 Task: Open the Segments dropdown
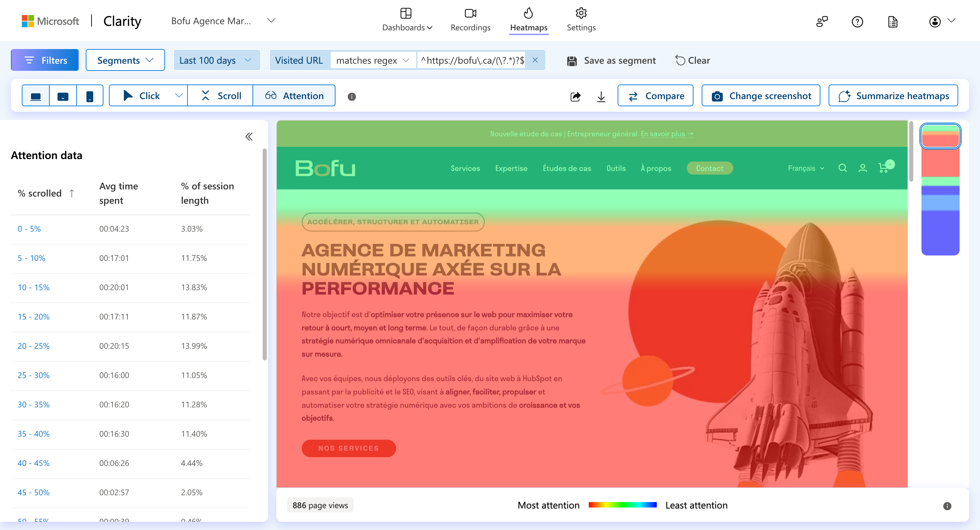(x=125, y=60)
